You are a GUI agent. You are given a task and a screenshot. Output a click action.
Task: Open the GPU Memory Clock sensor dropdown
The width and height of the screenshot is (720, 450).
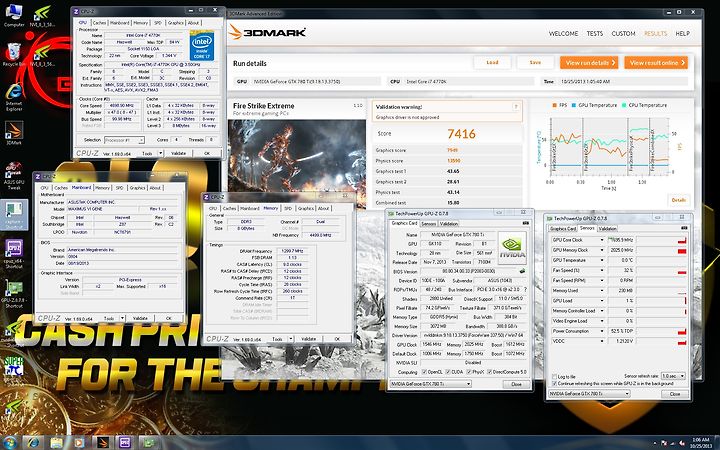coord(602,250)
